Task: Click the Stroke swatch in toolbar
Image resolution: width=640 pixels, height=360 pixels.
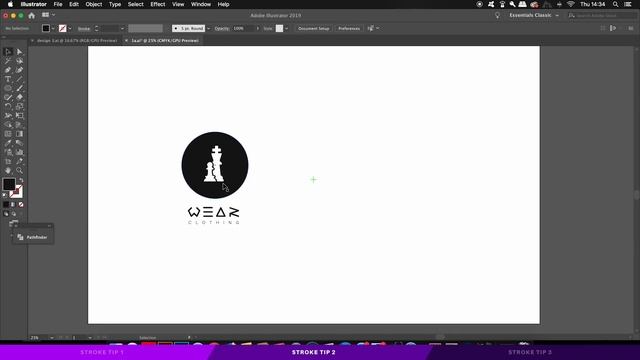Action: coord(17,191)
